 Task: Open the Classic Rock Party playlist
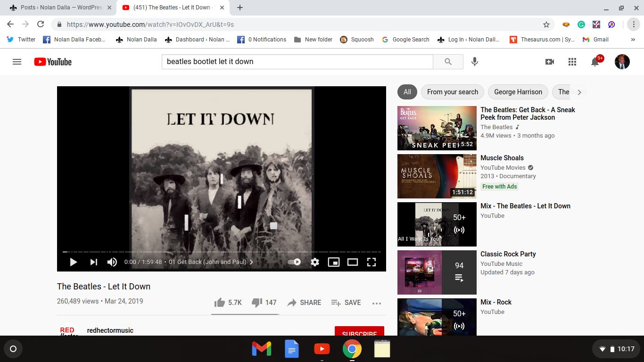[x=508, y=254]
